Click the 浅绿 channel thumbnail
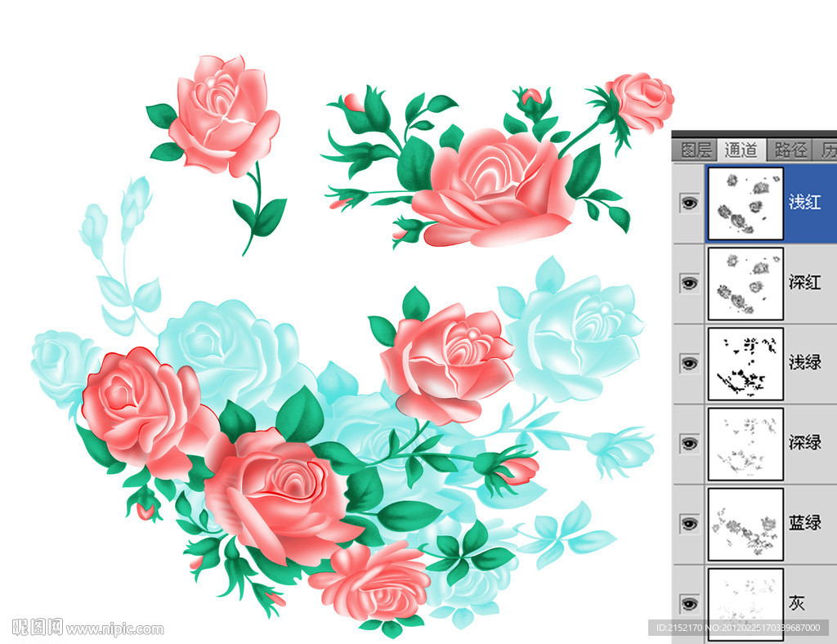This screenshot has height=644, width=837. (x=745, y=363)
